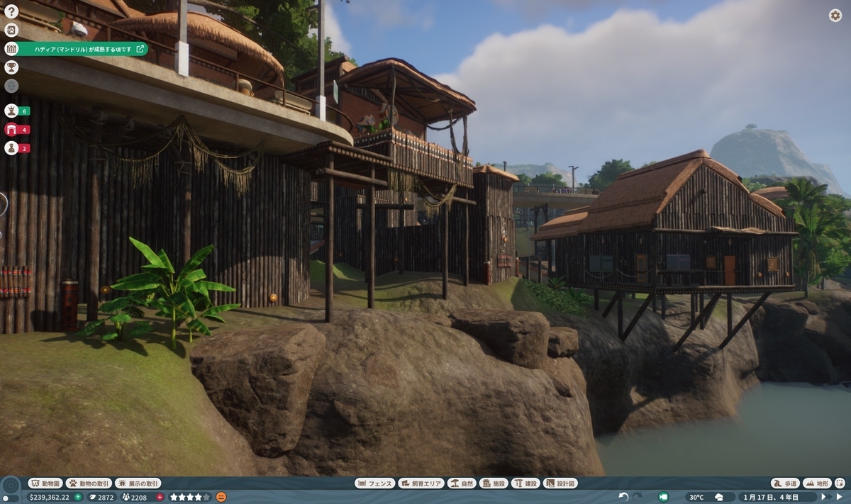Redo the last action
The image size is (851, 504).
638,497
